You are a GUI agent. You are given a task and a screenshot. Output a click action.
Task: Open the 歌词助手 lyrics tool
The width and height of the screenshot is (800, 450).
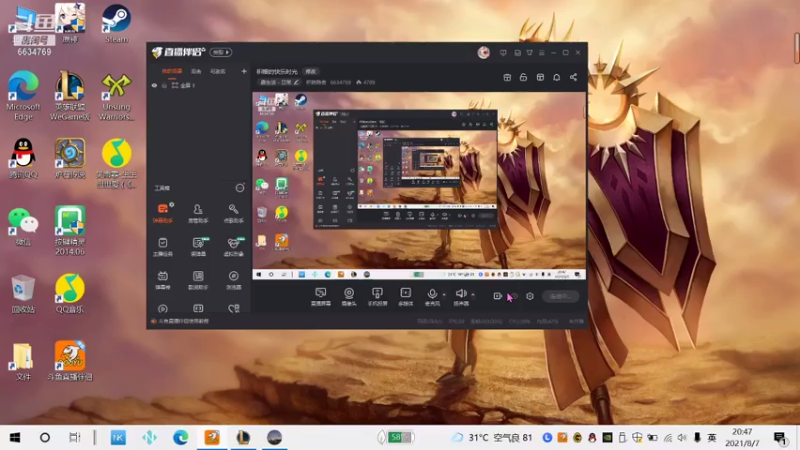[x=198, y=280]
